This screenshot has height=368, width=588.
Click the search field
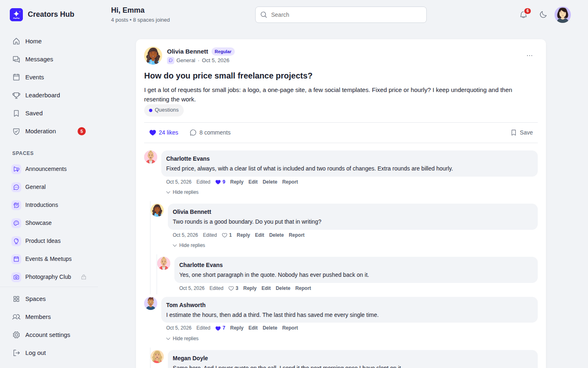point(341,15)
